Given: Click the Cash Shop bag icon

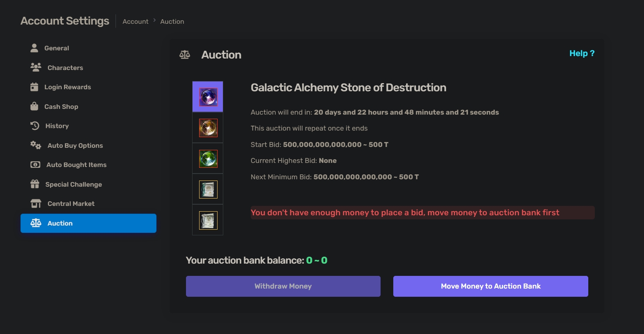Looking at the screenshot, I should pos(34,106).
